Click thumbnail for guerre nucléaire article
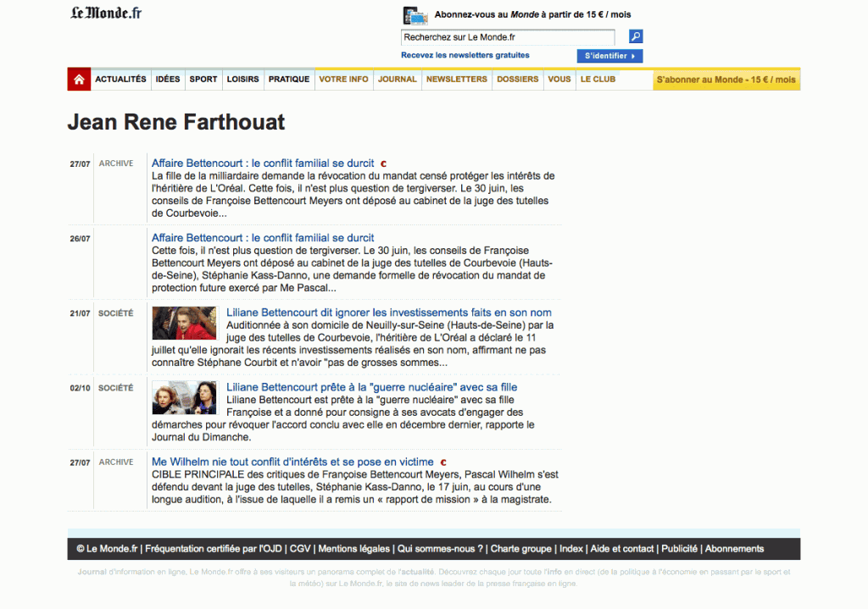Screen dimensions: 868x609 click(x=184, y=398)
